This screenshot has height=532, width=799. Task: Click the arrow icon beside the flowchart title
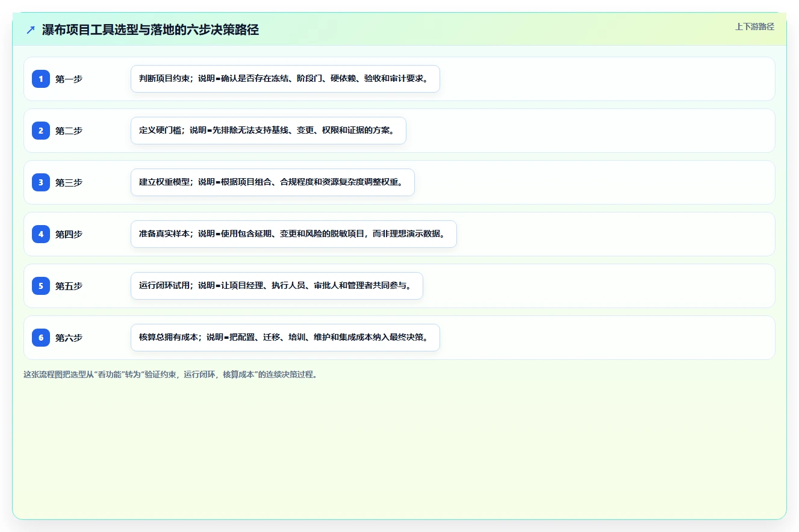pos(31,29)
